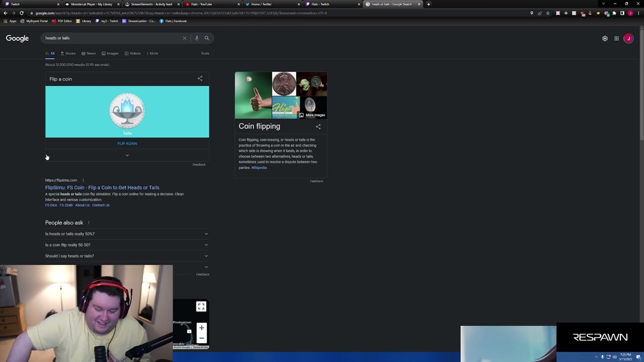The height and width of the screenshot is (362, 644).
Task: Open the Google apps grid
Action: [x=616, y=38]
